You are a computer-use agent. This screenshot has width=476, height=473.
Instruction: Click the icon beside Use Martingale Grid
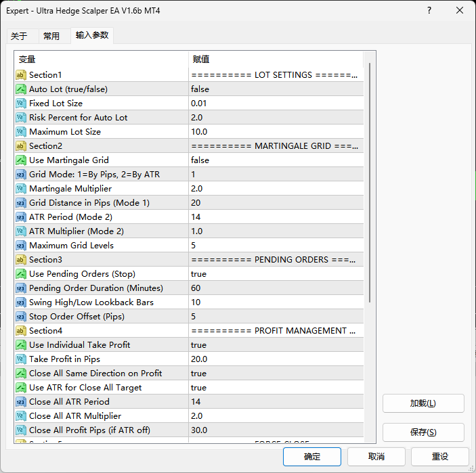coord(21,160)
